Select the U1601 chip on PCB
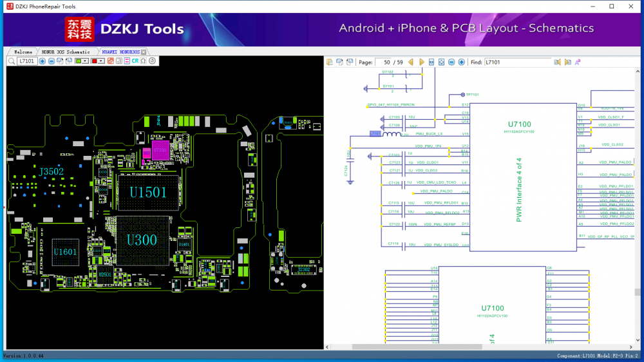 pos(65,252)
